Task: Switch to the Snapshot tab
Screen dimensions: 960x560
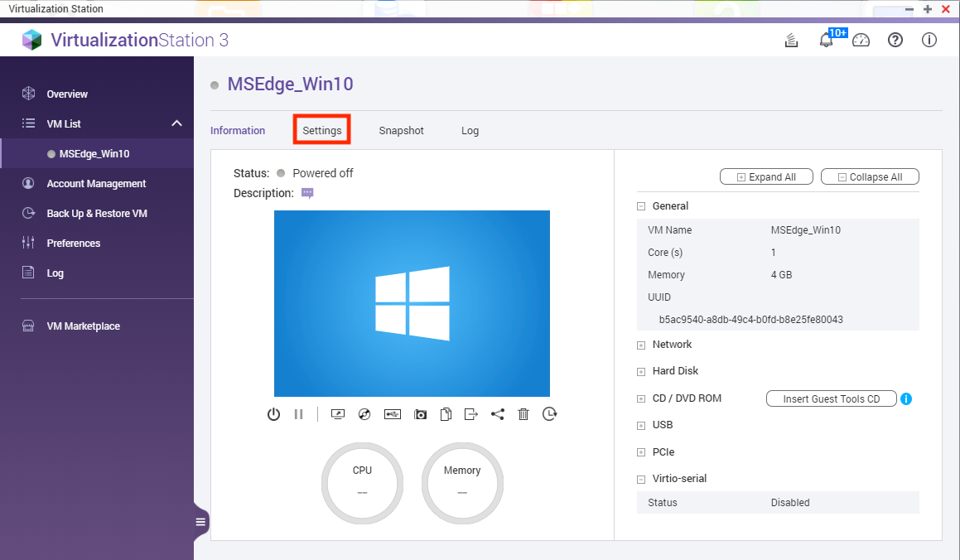Action: pos(401,131)
